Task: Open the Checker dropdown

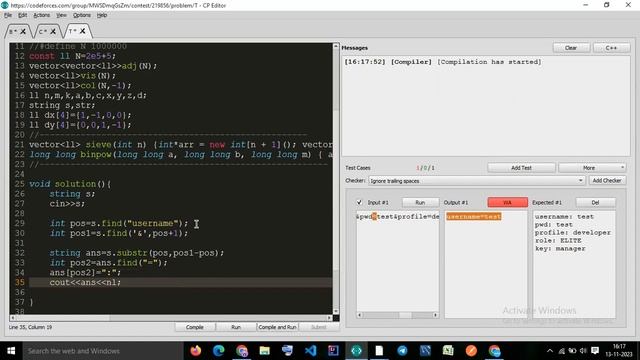Action: coord(476,180)
